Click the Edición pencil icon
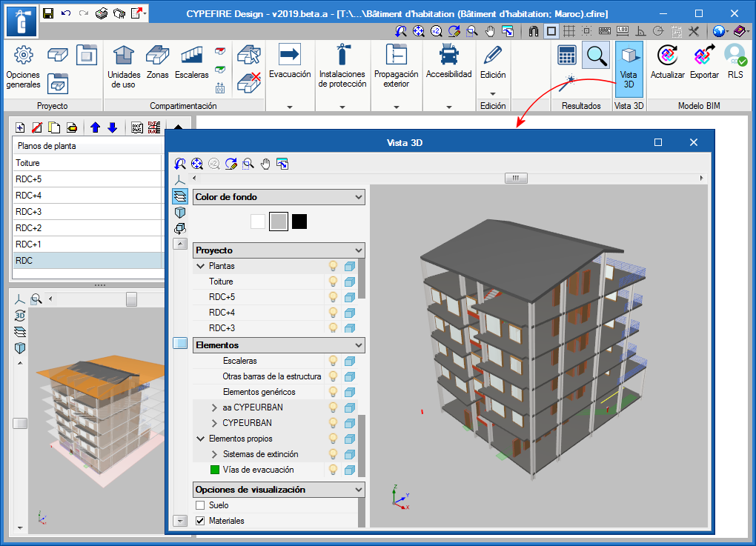Screen dimensions: 756x546 point(493,55)
